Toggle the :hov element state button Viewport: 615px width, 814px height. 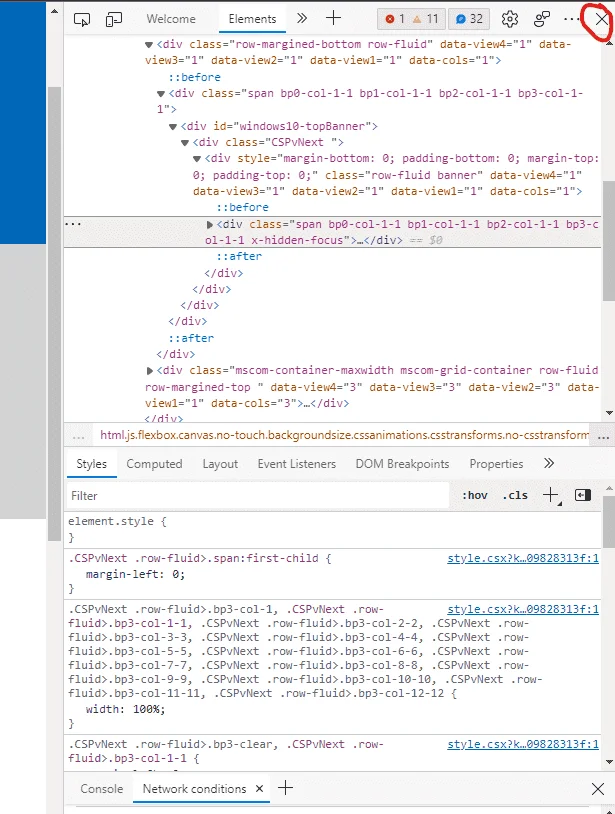(474, 496)
